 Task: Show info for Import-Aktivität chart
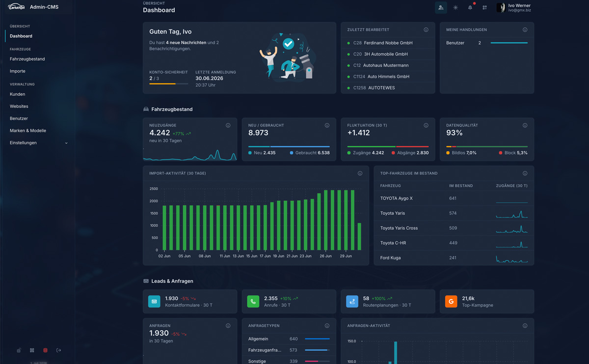coord(360,174)
